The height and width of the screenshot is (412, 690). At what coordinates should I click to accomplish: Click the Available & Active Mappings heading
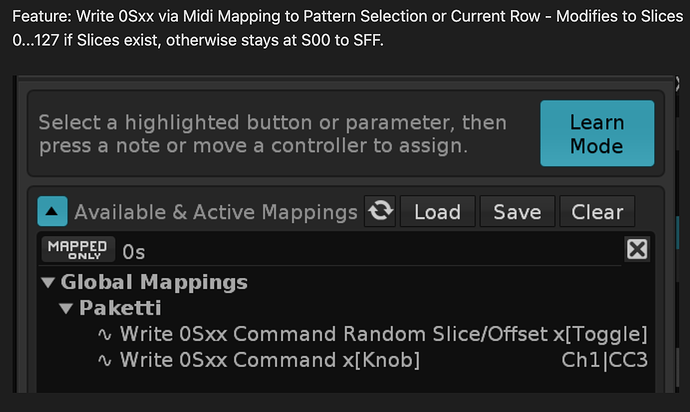[x=216, y=212]
